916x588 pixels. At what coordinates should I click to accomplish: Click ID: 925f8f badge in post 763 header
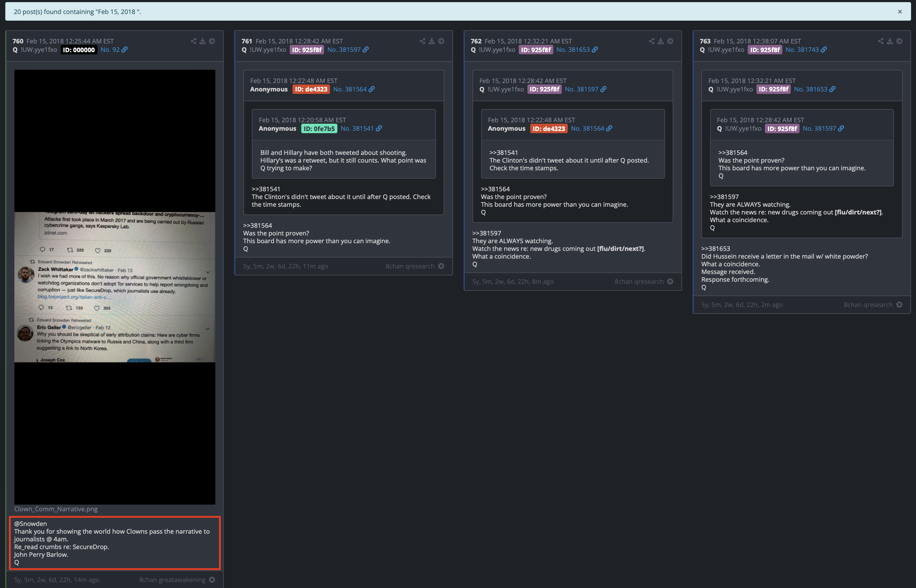pos(765,50)
